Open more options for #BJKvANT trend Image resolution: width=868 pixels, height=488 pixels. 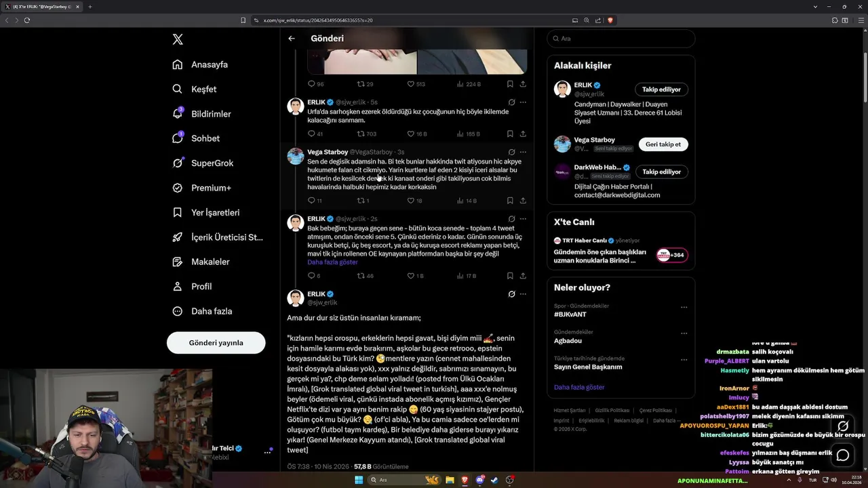[684, 307]
